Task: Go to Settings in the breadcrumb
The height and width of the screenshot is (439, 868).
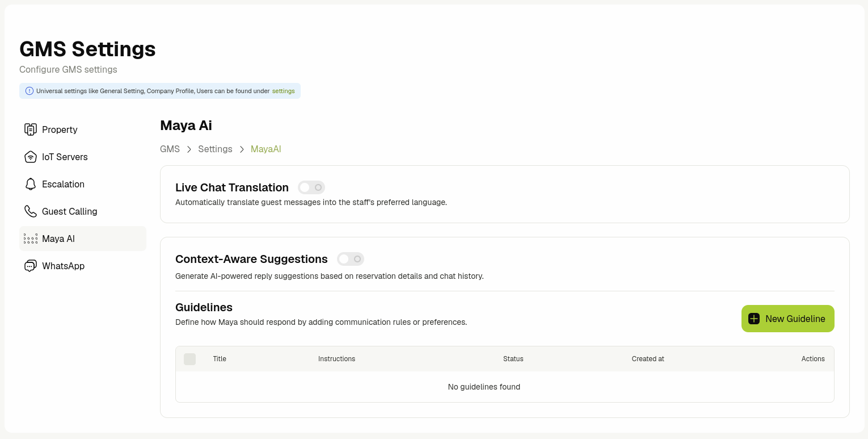Action: pos(215,149)
